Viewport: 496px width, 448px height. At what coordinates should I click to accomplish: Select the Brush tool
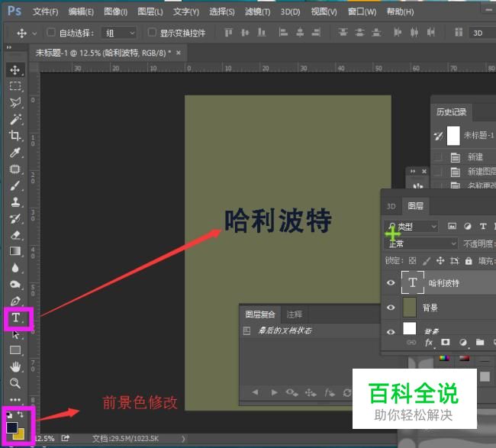coord(14,185)
